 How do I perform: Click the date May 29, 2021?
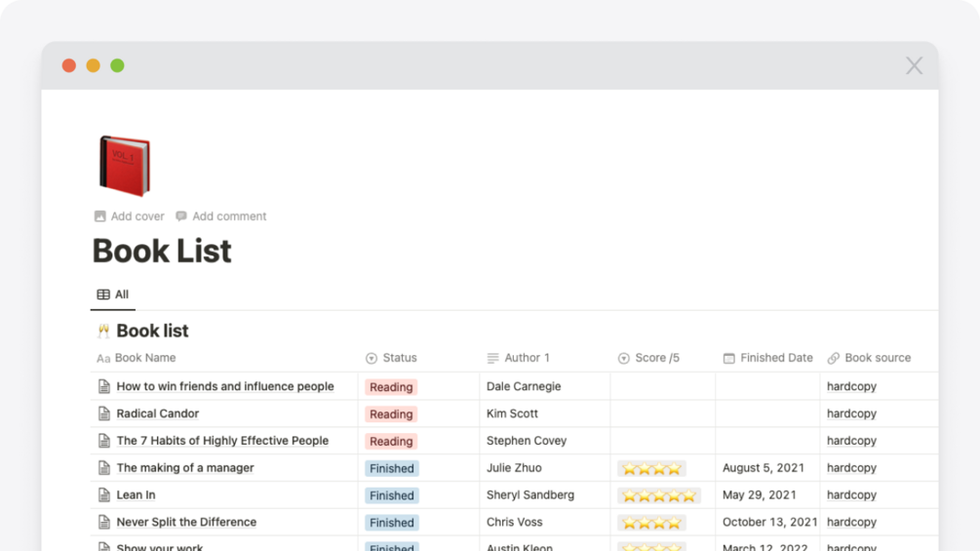(760, 494)
